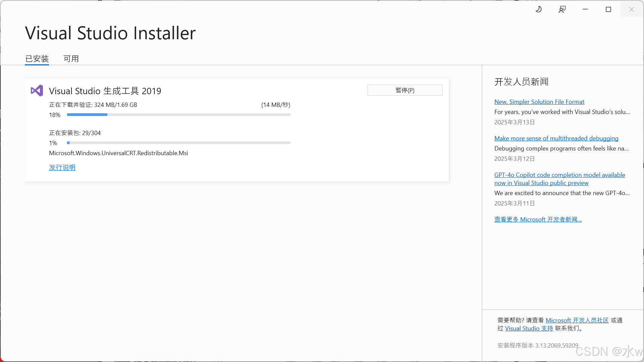Open New, Simpler Solution File Format article
644x362 pixels.
click(x=539, y=102)
